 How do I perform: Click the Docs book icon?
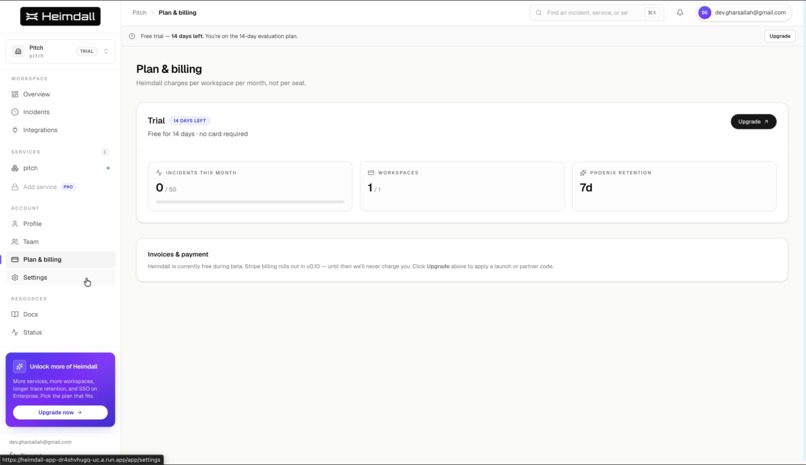[15, 314]
